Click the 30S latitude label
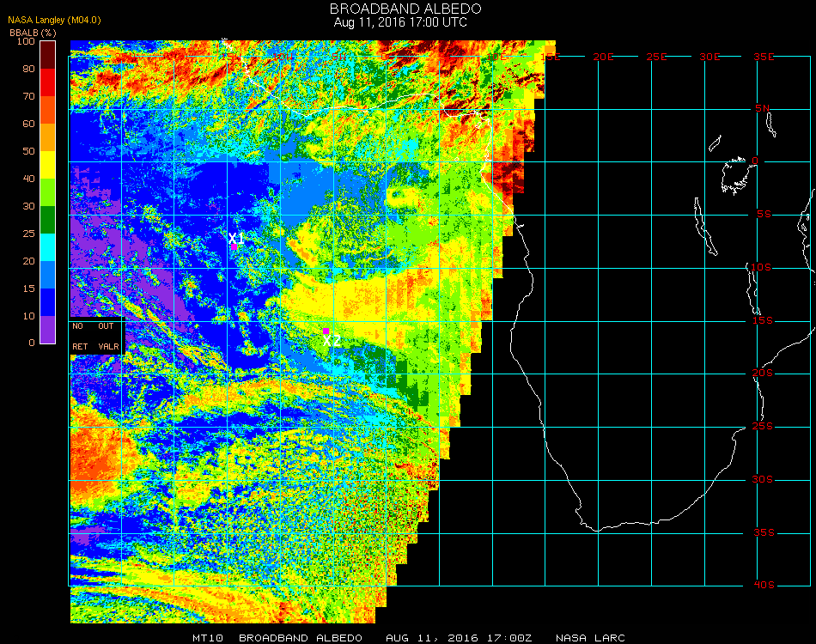Image resolution: width=816 pixels, height=644 pixels. [x=763, y=479]
